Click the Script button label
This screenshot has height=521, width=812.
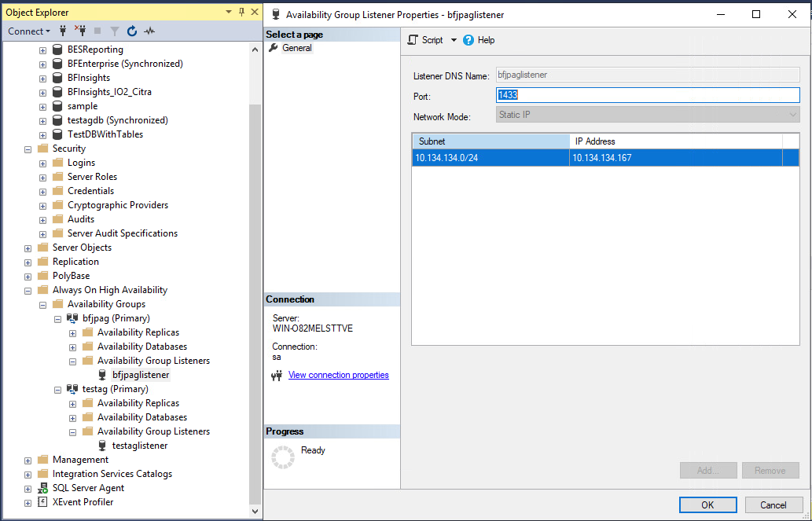432,40
